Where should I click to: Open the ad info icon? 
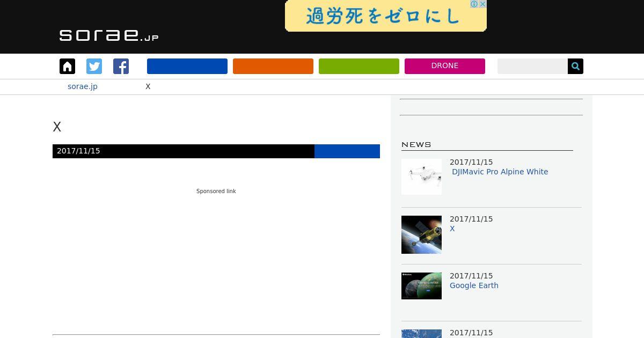coord(474,4)
